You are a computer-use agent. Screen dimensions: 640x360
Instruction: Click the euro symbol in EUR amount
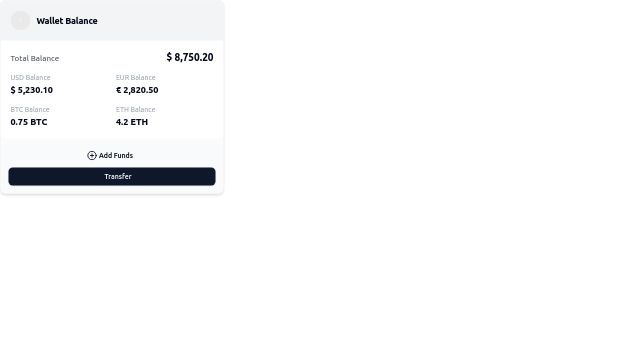point(118,90)
